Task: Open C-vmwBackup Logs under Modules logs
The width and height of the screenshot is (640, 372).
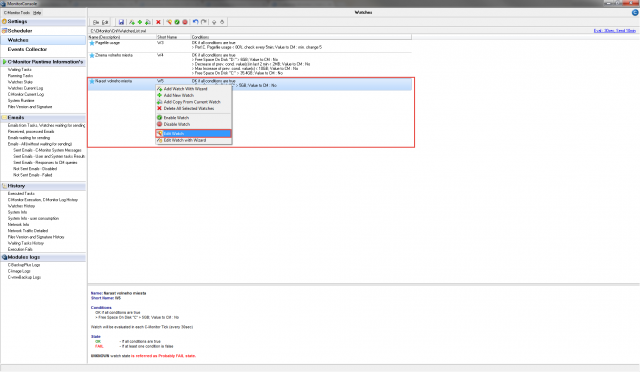Action: 24,277
